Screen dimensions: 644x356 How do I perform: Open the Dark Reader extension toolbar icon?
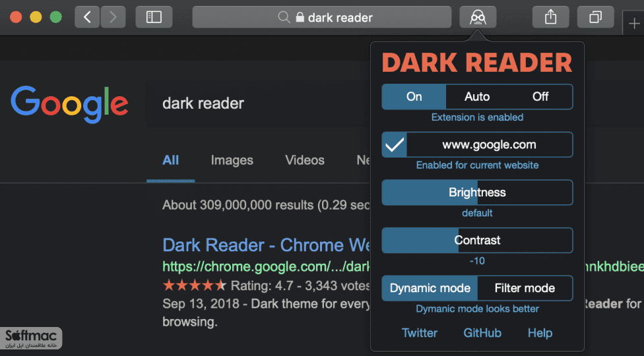(x=478, y=17)
